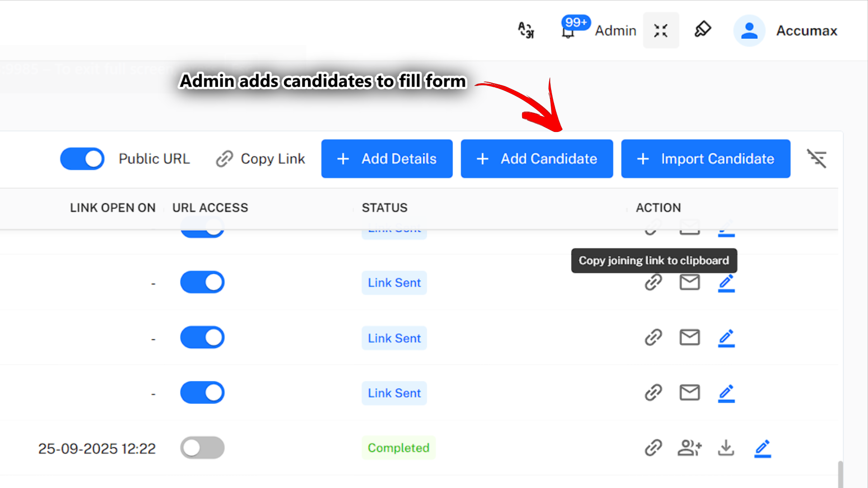Exit full screen mode
This screenshot has width=868, height=488.
661,30
